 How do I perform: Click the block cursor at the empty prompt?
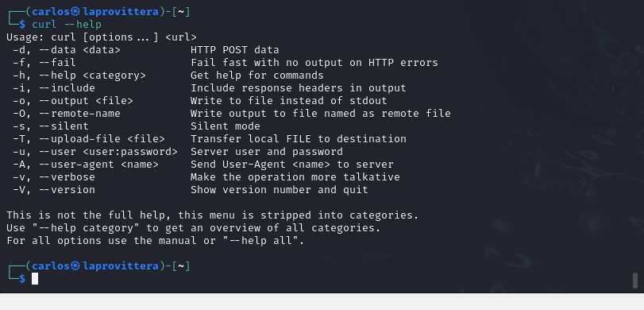pos(35,279)
